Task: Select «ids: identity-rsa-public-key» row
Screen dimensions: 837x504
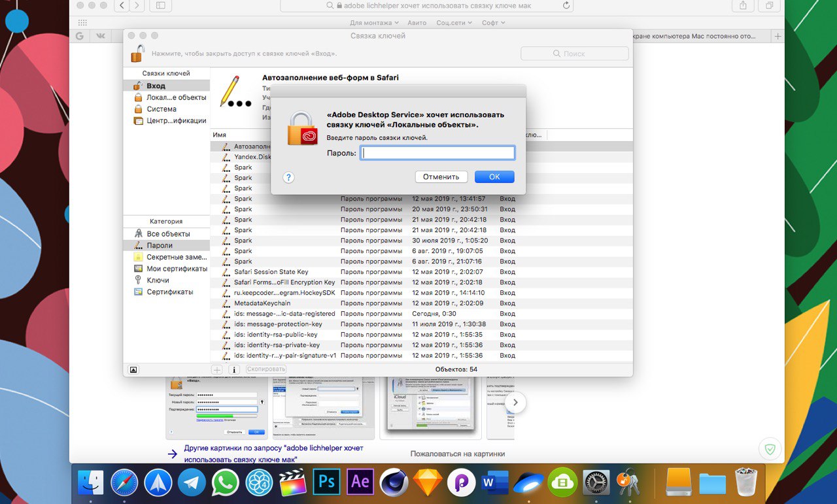Action: coord(422,335)
